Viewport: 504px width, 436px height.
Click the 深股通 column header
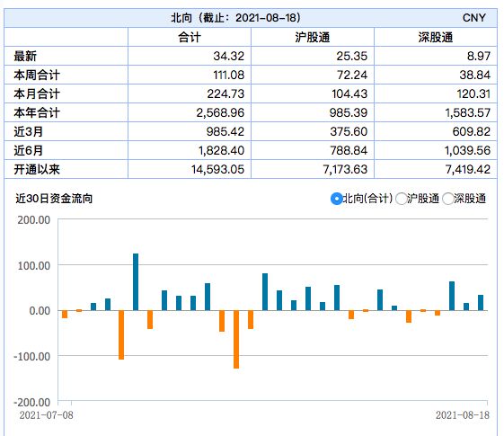point(436,37)
